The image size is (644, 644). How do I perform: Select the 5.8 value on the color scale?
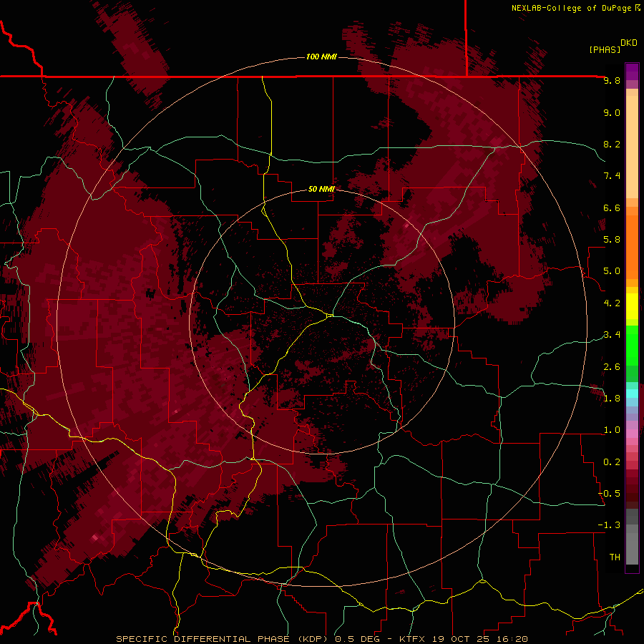tap(612, 240)
